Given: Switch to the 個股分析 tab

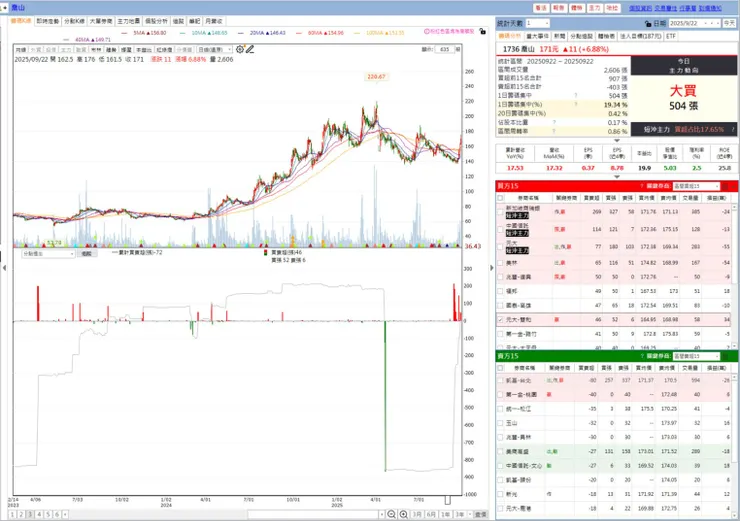Looking at the screenshot, I should tap(156, 21).
